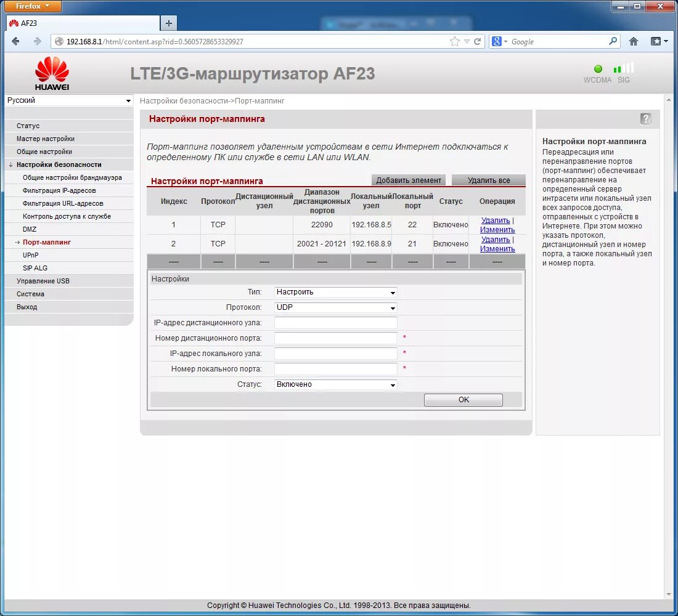Open a new tab with plus button
This screenshot has width=678, height=616.
click(x=169, y=23)
